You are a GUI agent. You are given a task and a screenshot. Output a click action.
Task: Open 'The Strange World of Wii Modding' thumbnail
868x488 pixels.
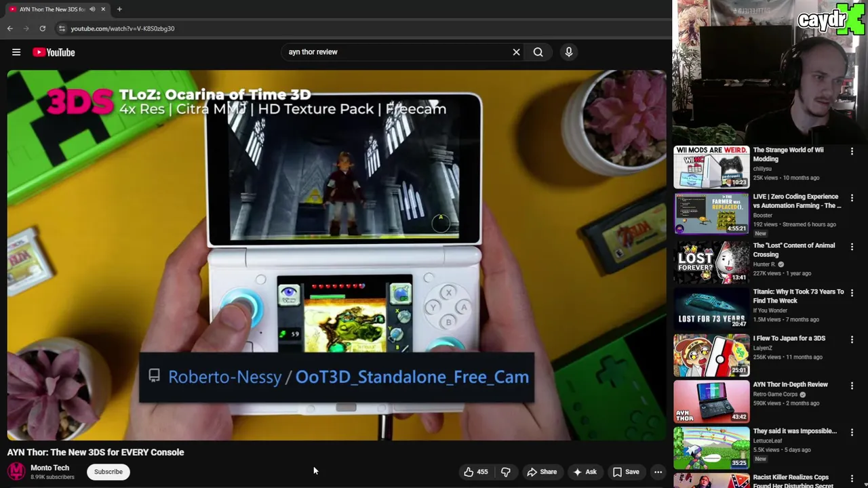point(711,167)
